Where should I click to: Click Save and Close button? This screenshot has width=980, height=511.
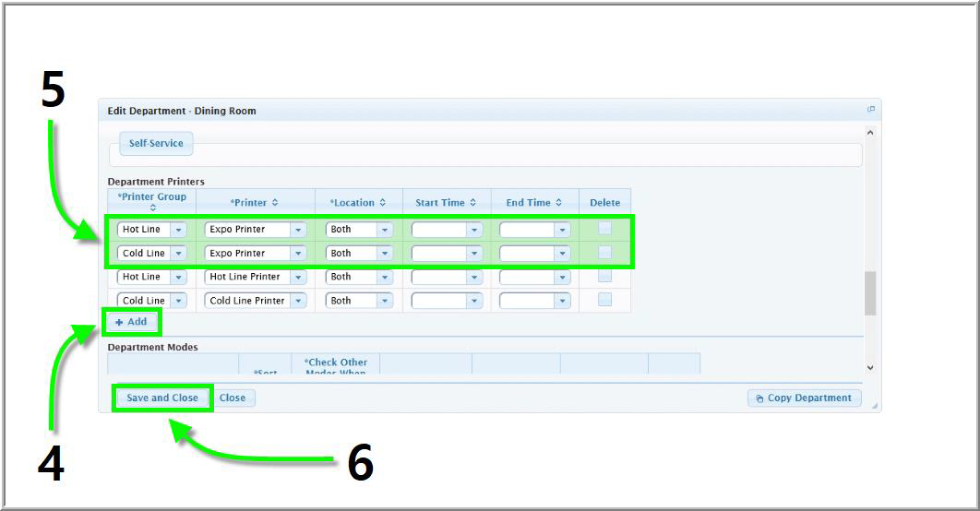[x=162, y=398]
